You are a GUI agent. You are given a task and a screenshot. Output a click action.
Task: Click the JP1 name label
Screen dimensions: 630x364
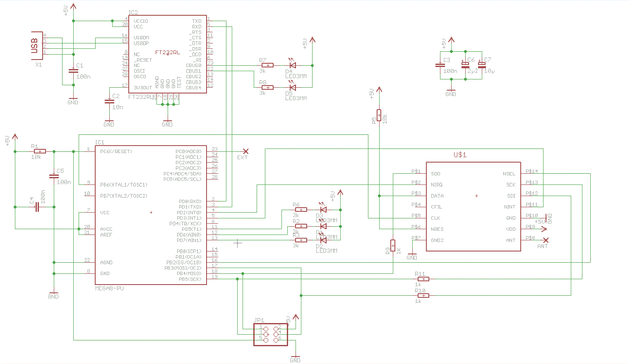click(259, 321)
